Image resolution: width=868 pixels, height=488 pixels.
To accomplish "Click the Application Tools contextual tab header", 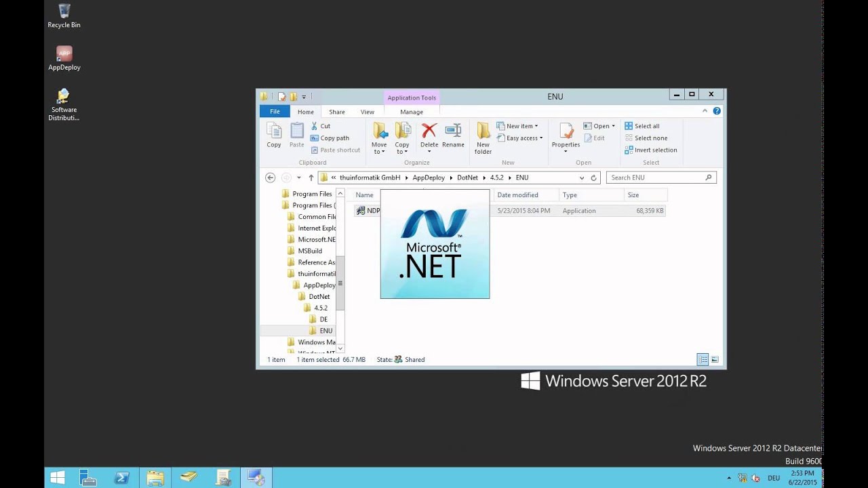I will click(412, 98).
